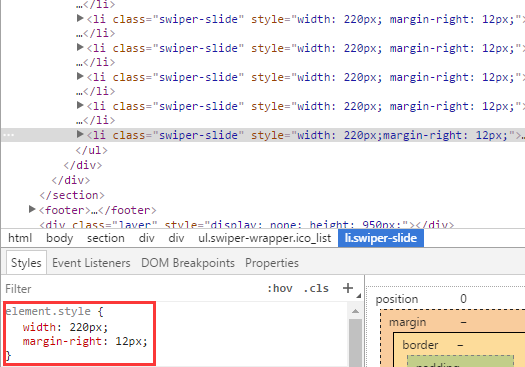Click the styles pane scrollbar thumb

(355, 342)
